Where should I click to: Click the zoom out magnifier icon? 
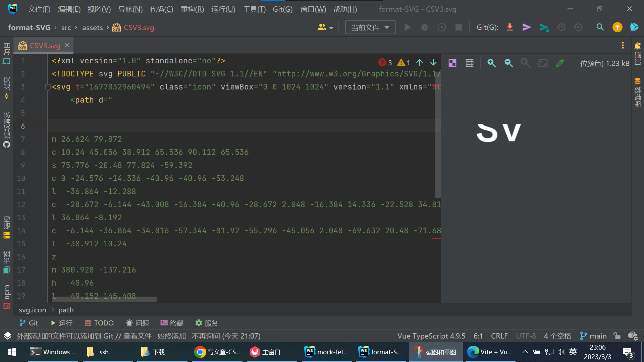(x=508, y=63)
